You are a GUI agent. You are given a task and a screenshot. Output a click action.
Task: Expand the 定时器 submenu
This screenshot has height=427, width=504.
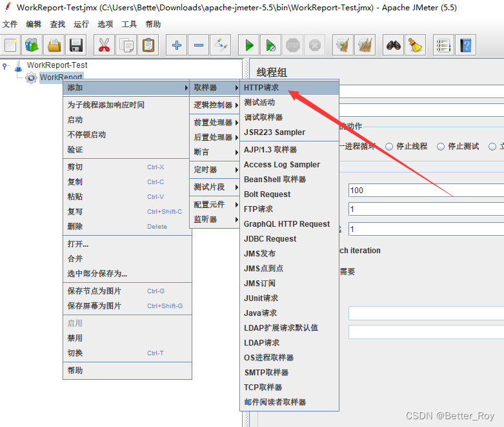coord(215,169)
